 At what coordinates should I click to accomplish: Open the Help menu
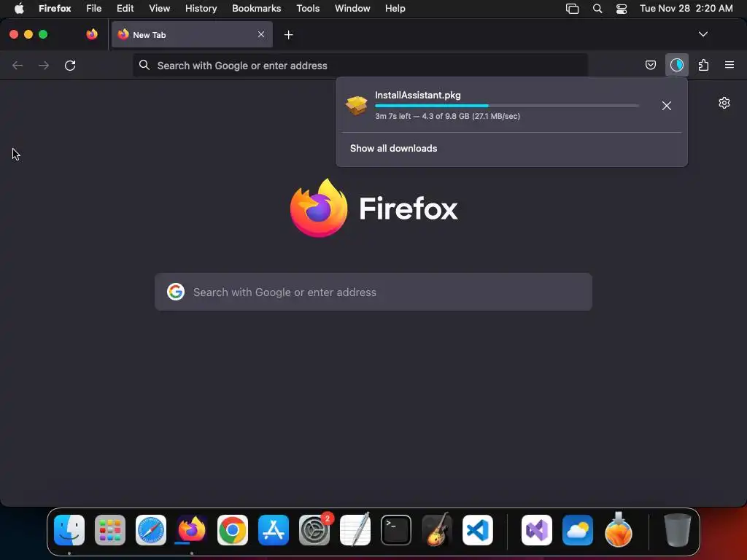coord(395,9)
